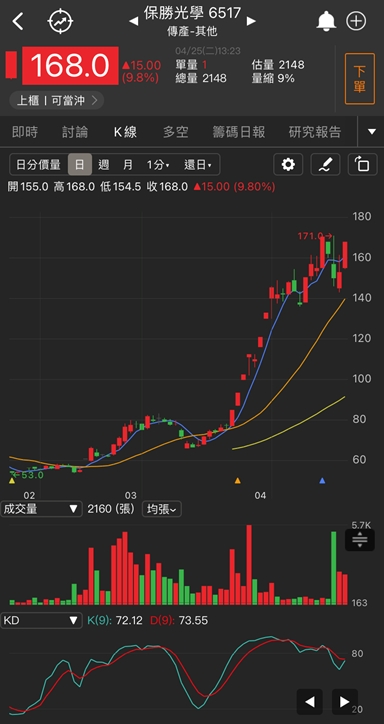Activate the drawing pen tool
Viewport: 384px width, 724px height.
click(x=325, y=164)
